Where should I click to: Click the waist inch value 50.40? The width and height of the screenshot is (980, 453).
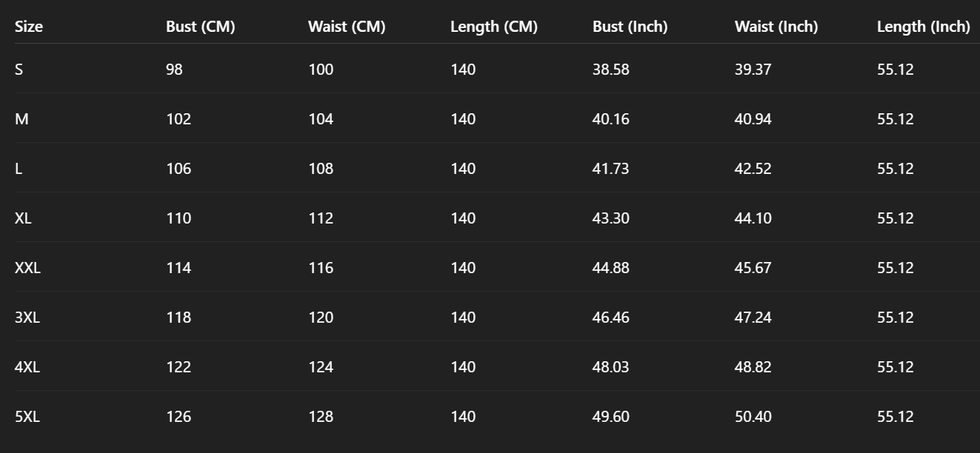pyautogui.click(x=753, y=417)
